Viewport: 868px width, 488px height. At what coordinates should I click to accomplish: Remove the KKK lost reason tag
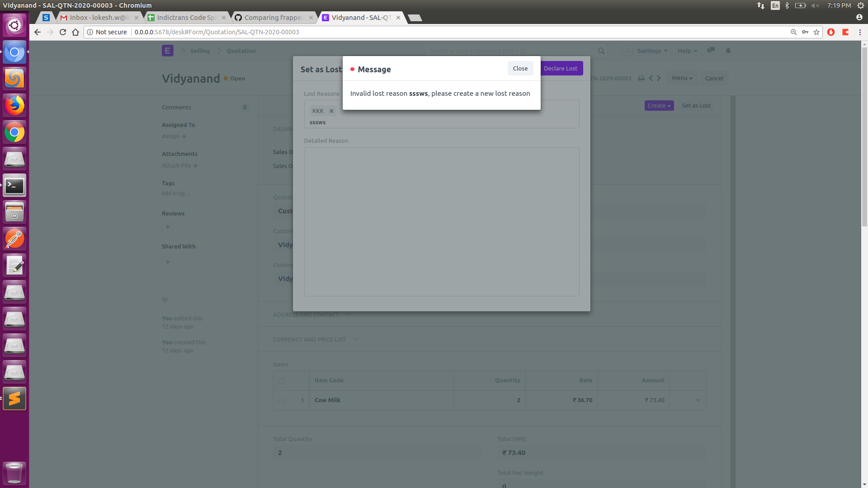[x=331, y=111]
